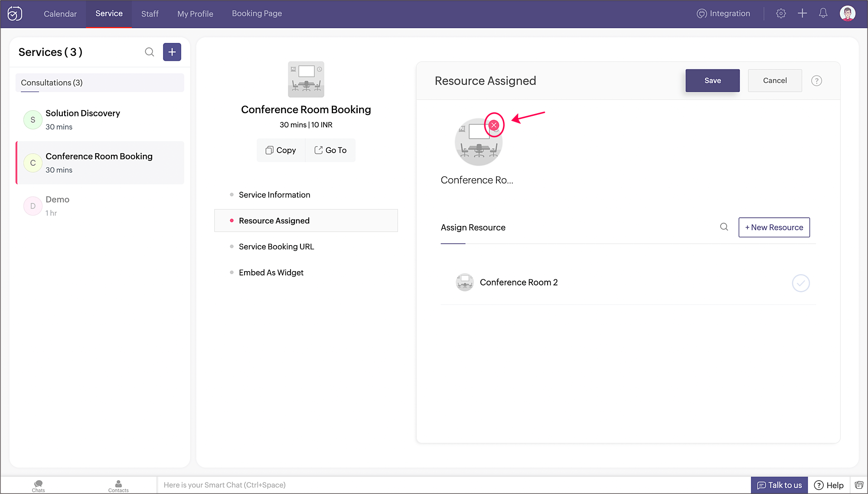Open the Demo service
This screenshot has height=494, width=868.
[x=100, y=206]
